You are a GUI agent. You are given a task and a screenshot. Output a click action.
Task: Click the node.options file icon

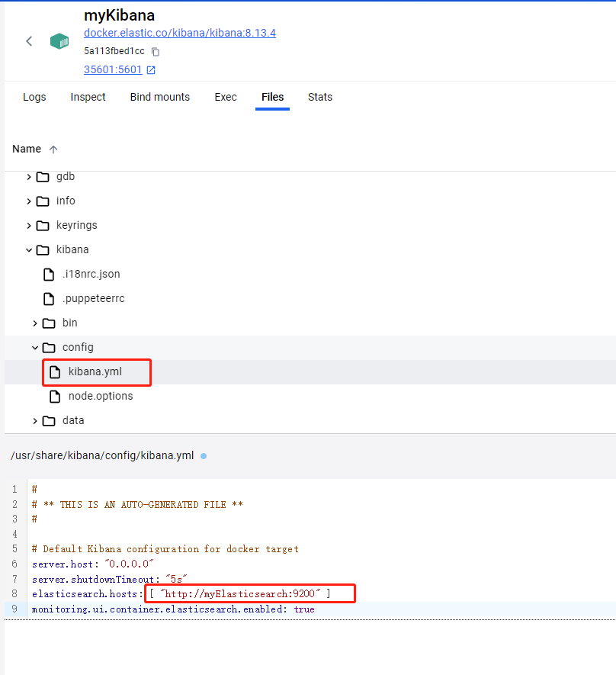click(55, 396)
